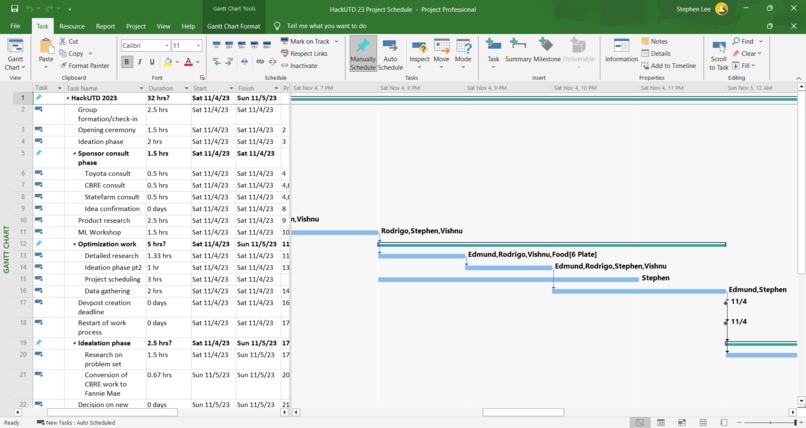Image resolution: width=806 pixels, height=428 pixels.
Task: Click the Project scheduling Gantt bar
Action: coord(508,280)
